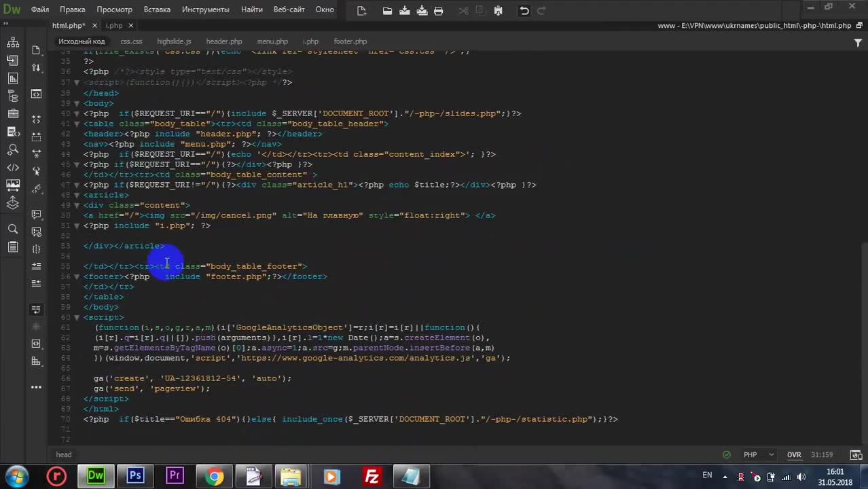Collapse the body tag at line 39
Image resolution: width=868 pixels, height=489 pixels.
[x=77, y=103]
